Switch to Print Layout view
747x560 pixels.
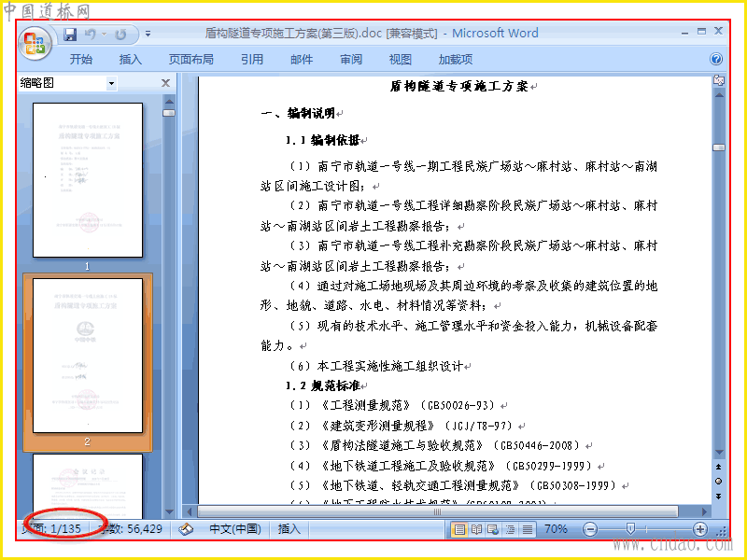pos(459,529)
